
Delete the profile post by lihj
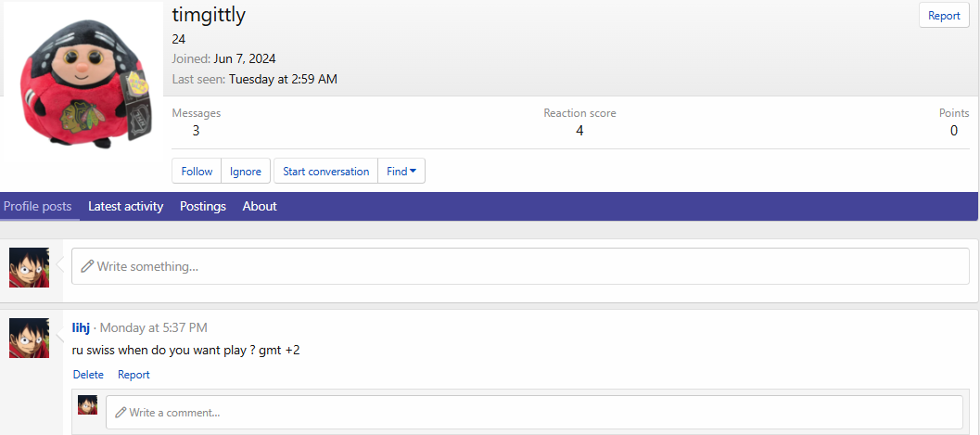[88, 375]
